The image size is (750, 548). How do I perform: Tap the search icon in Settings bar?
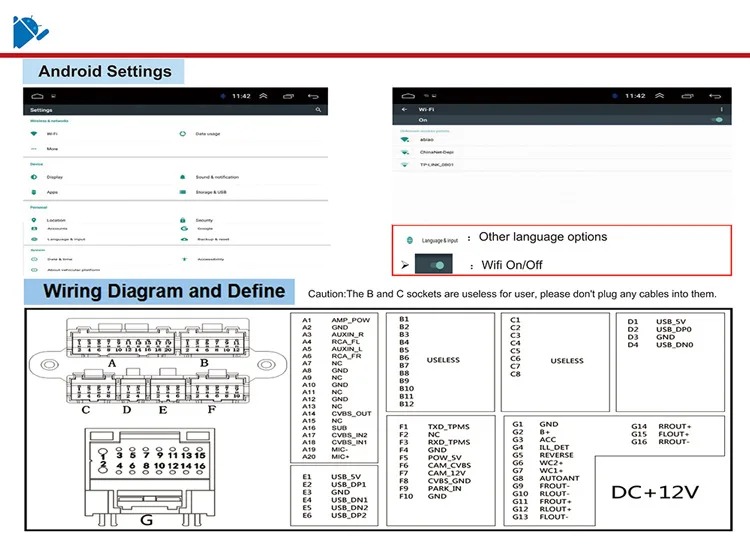coord(318,110)
